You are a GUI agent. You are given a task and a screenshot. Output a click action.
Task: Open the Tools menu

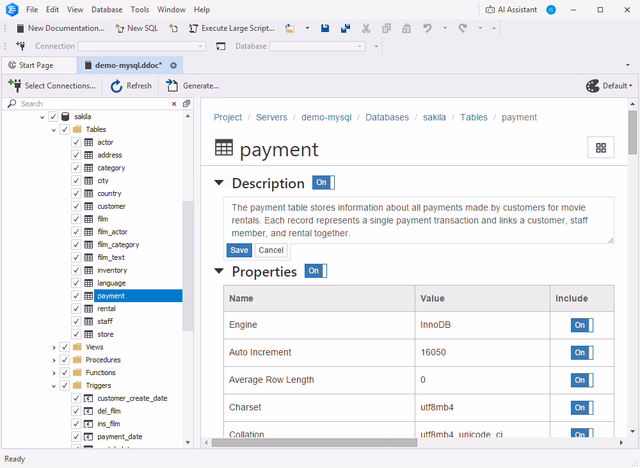(140, 9)
